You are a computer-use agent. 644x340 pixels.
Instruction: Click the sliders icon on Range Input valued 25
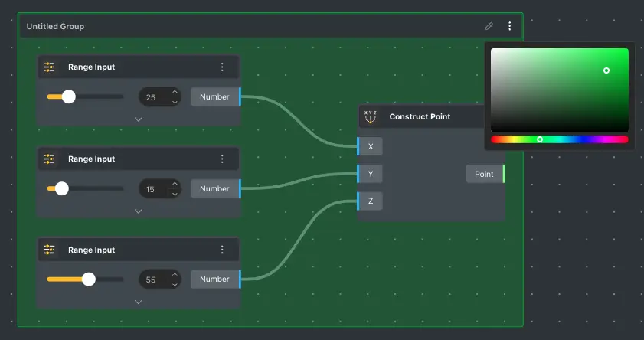50,67
